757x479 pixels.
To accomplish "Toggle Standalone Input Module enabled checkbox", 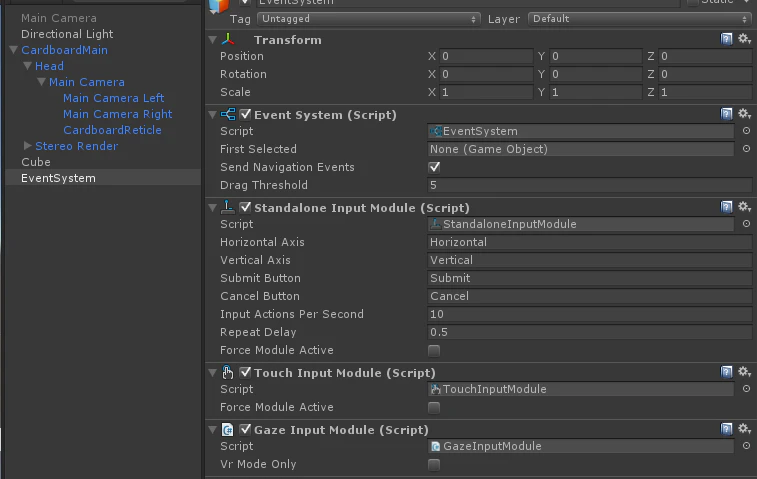I will coord(245,207).
